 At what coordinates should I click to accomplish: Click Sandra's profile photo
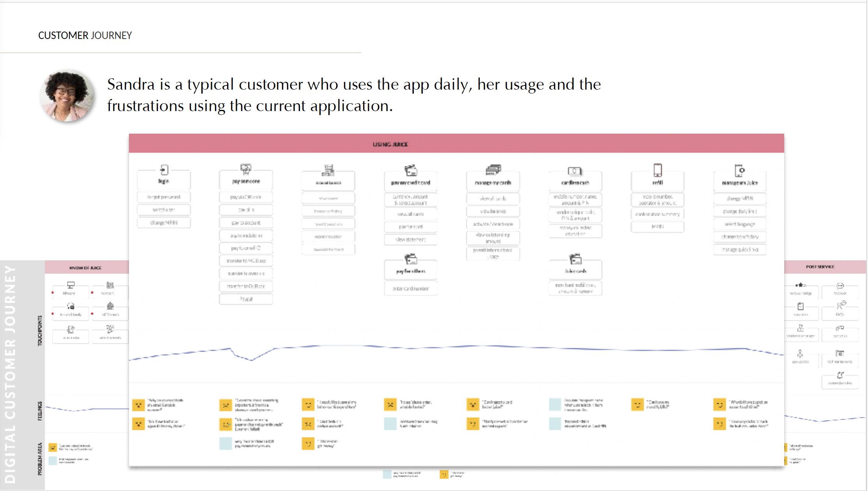click(x=67, y=96)
